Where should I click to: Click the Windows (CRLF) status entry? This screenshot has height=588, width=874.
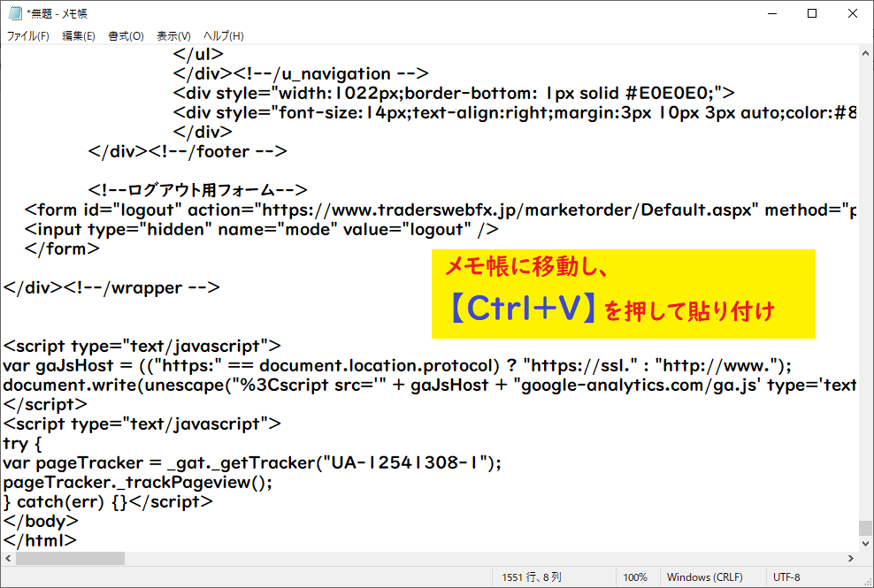(704, 577)
